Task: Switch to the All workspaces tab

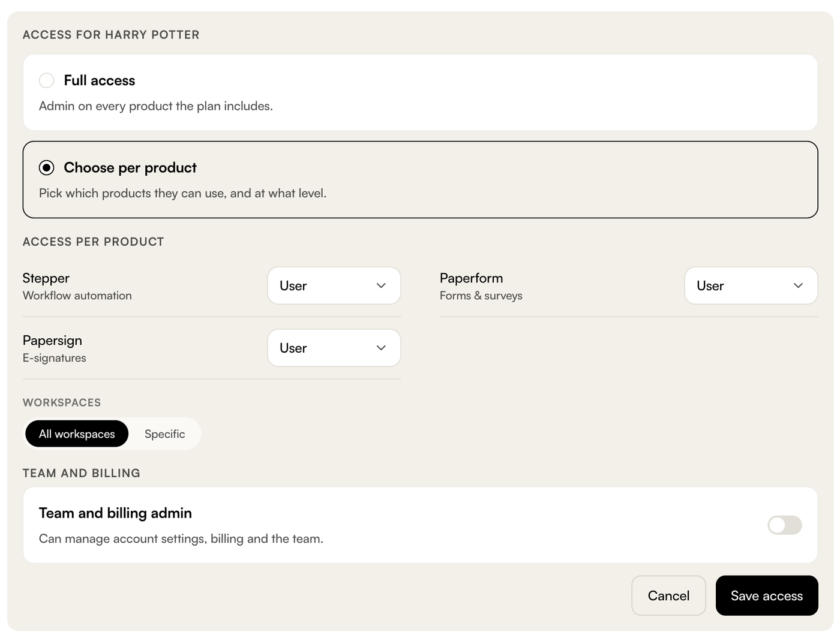Action: point(77,434)
